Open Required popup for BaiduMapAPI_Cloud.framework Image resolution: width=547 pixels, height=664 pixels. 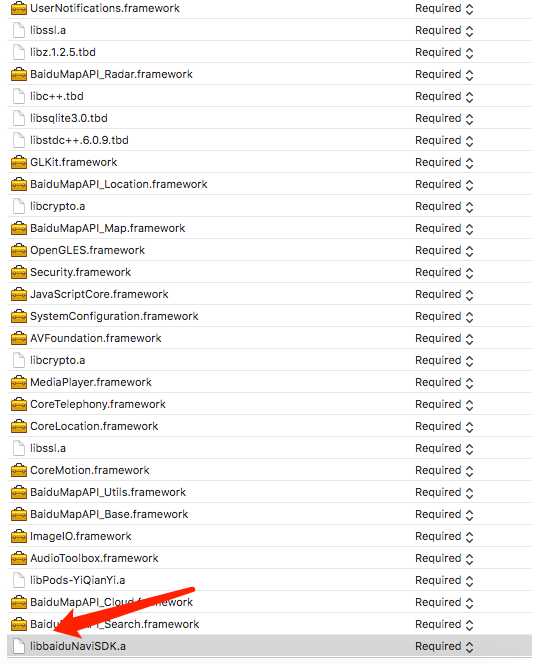(x=444, y=603)
